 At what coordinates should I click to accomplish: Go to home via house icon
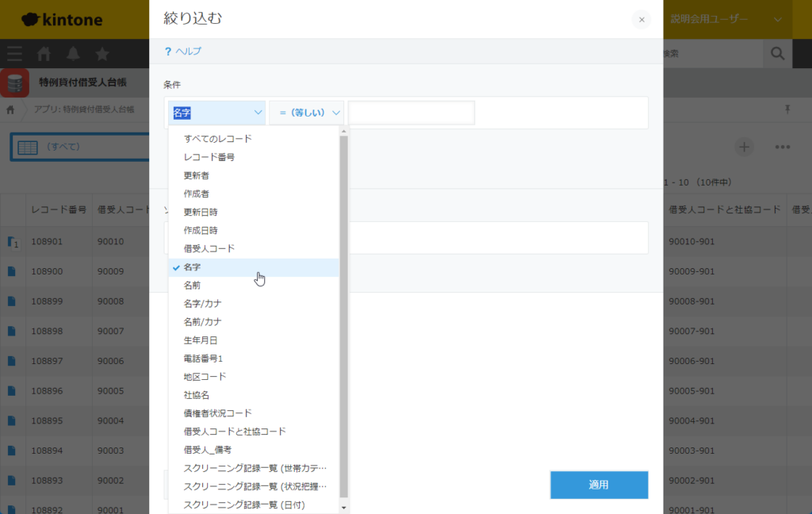44,54
